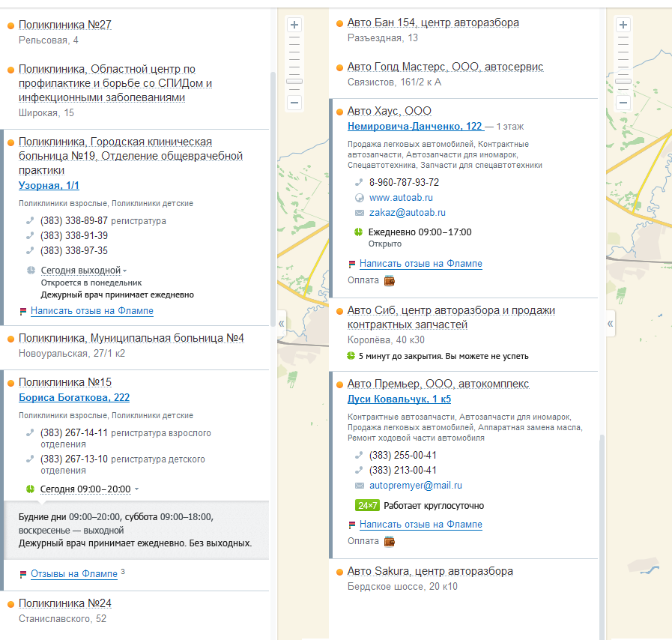Zoom in on the left map
This screenshot has width=672, height=640.
[x=294, y=25]
